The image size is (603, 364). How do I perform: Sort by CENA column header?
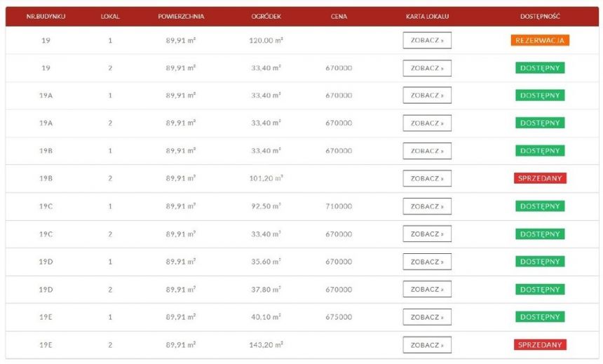339,17
